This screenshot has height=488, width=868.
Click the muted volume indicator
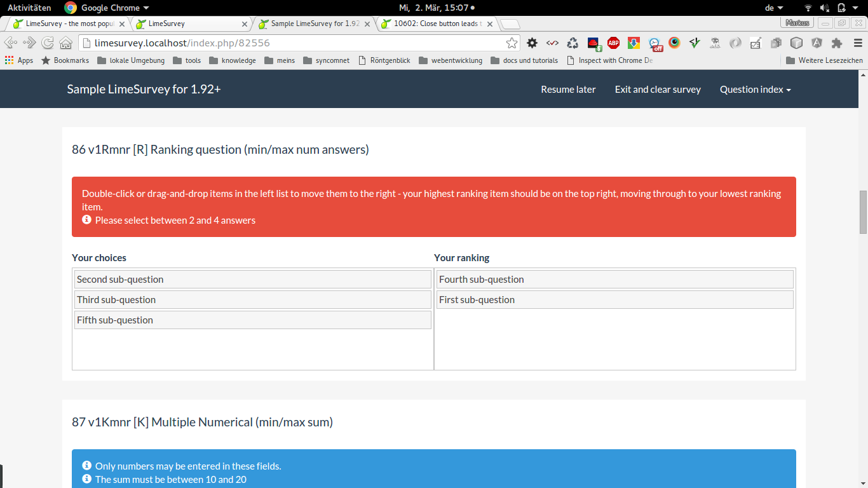825,8
